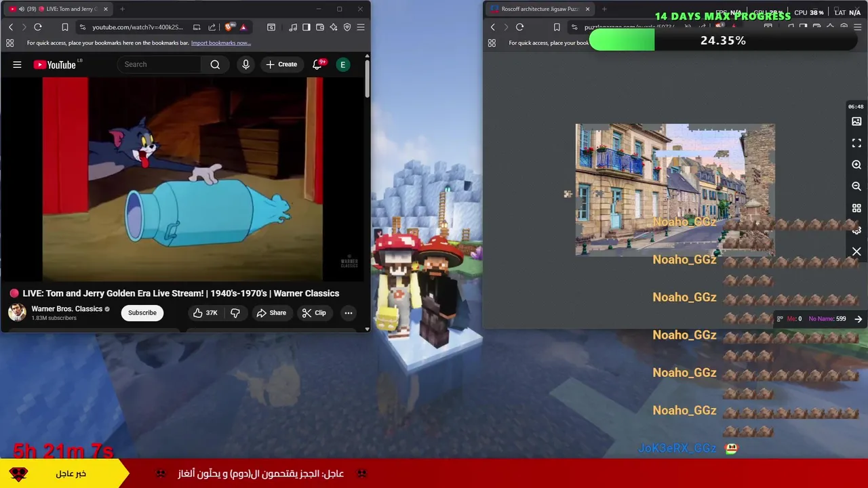Focus the YouTube Search field

click(160, 64)
